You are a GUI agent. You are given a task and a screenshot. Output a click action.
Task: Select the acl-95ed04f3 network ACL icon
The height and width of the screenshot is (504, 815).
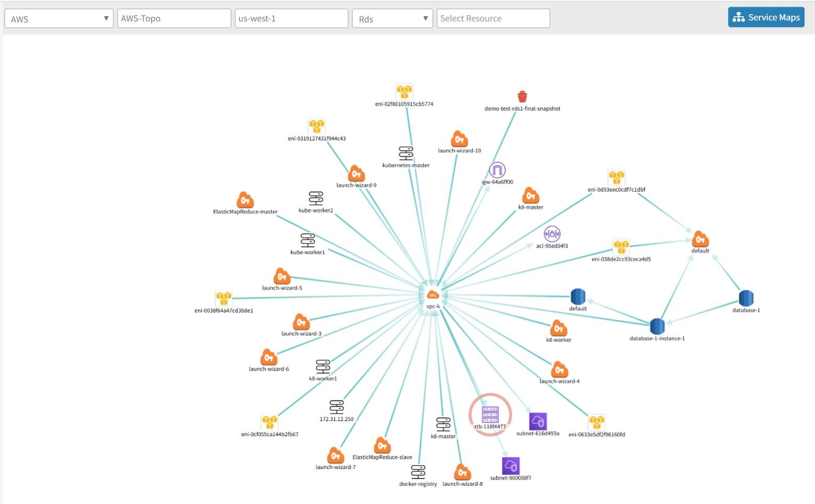pyautogui.click(x=553, y=233)
